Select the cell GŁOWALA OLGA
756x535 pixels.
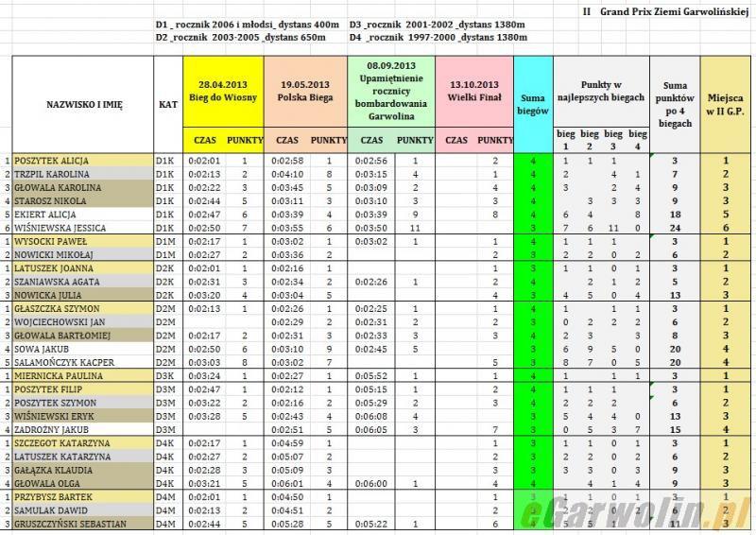(x=83, y=484)
